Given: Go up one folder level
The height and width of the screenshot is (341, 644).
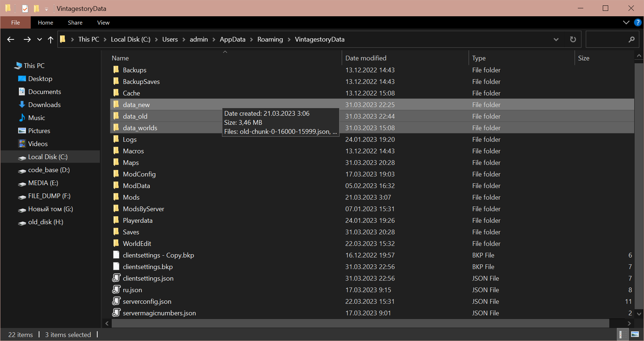Looking at the screenshot, I should click(x=51, y=39).
